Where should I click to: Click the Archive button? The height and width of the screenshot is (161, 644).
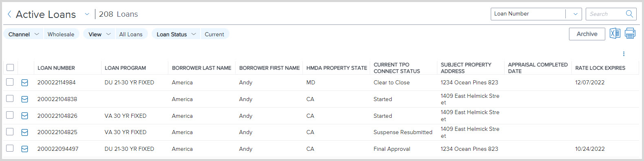[x=587, y=34]
